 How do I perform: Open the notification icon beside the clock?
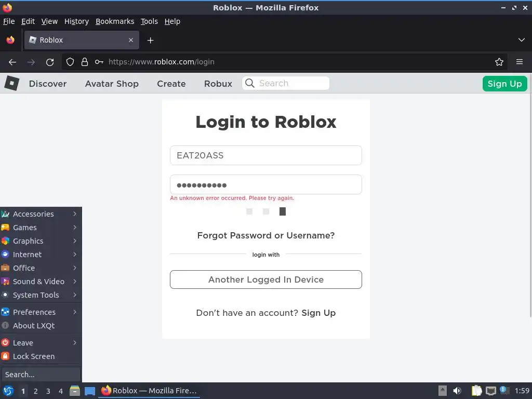[504, 390]
